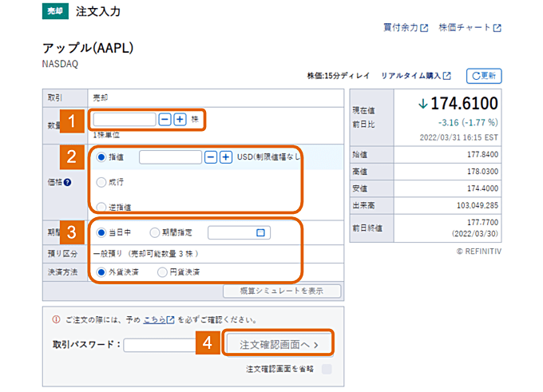Increase limit price with plus button
The height and width of the screenshot is (392, 543).
point(226,157)
